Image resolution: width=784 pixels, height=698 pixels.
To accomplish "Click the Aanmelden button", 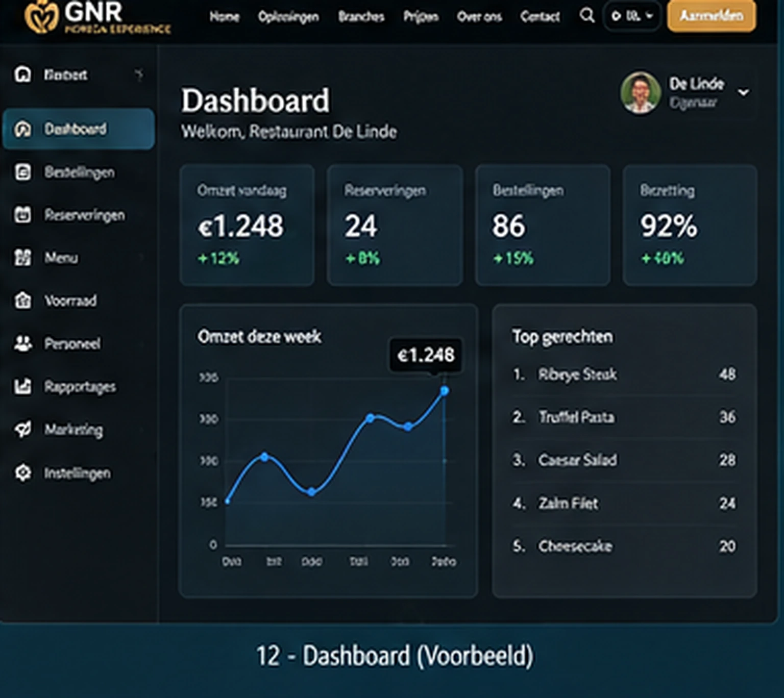I will pos(712,16).
